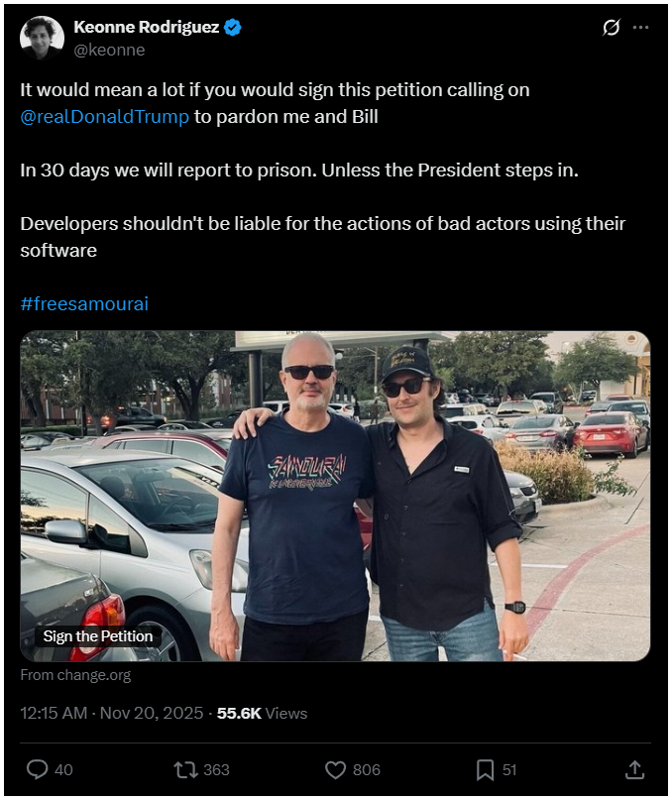Click the reply comment icon
672x800 pixels.
point(38,769)
